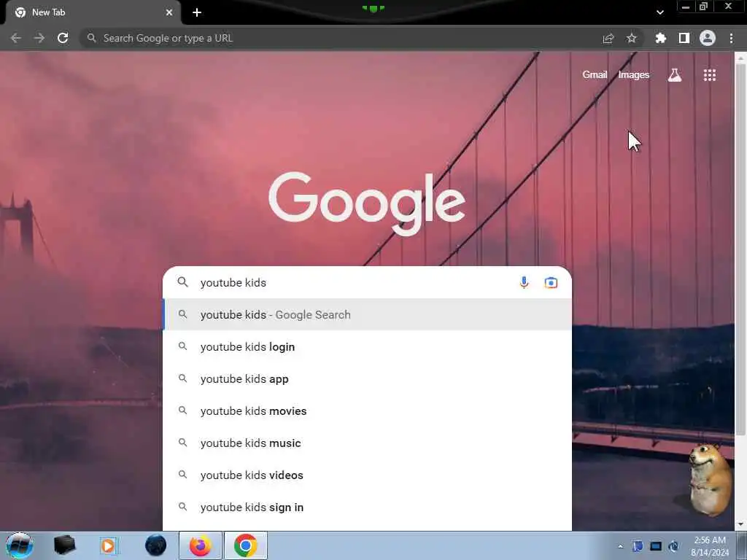
Task: Open the dark globe taskbar icon
Action: pyautogui.click(x=156, y=545)
